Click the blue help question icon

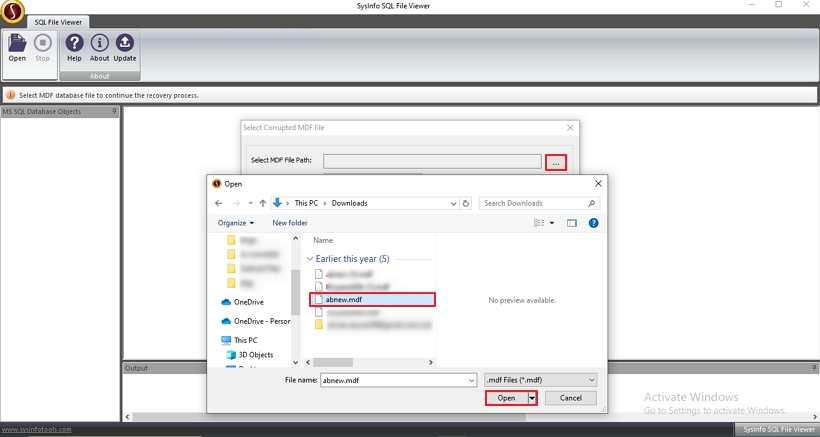coord(594,223)
